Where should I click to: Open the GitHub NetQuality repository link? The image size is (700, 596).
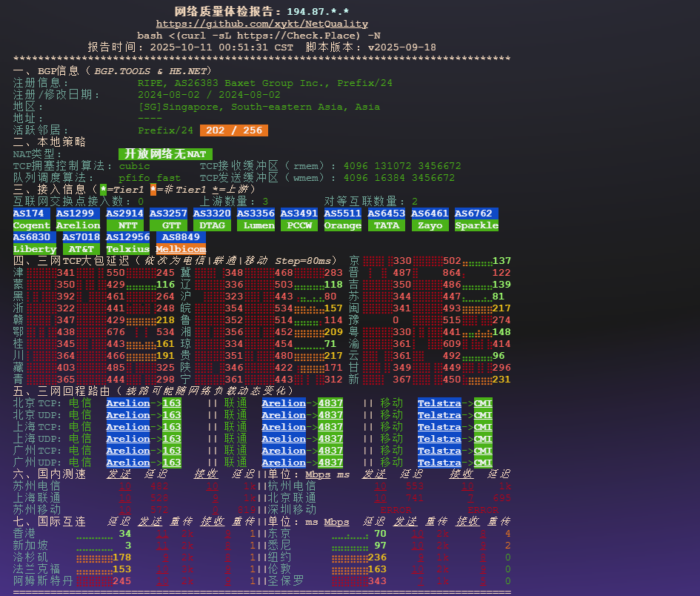[x=261, y=24]
